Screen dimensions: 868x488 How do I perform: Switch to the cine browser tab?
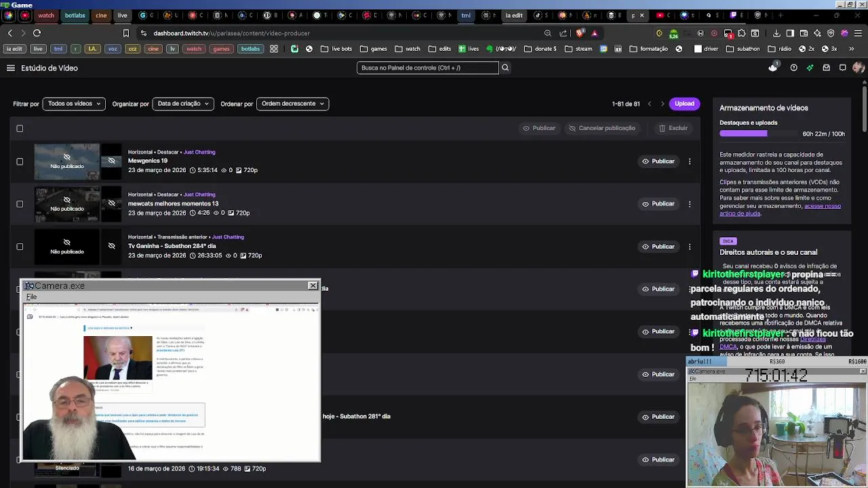pos(101,15)
